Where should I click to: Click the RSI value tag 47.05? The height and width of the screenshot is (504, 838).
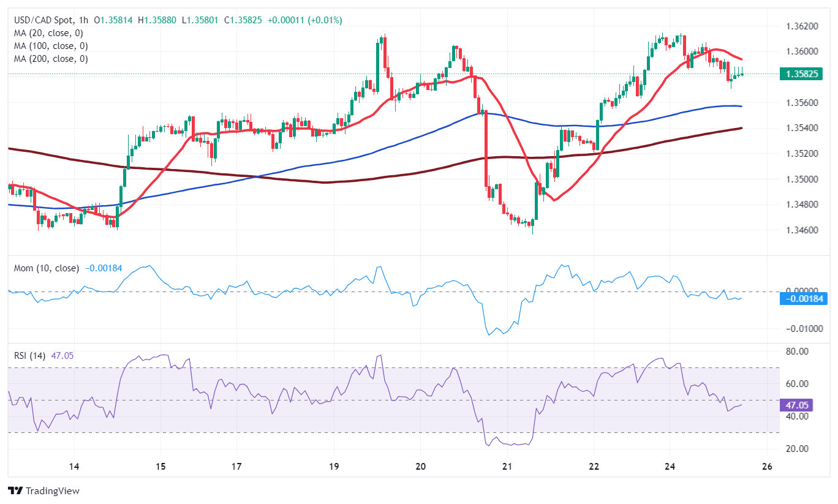click(x=798, y=405)
